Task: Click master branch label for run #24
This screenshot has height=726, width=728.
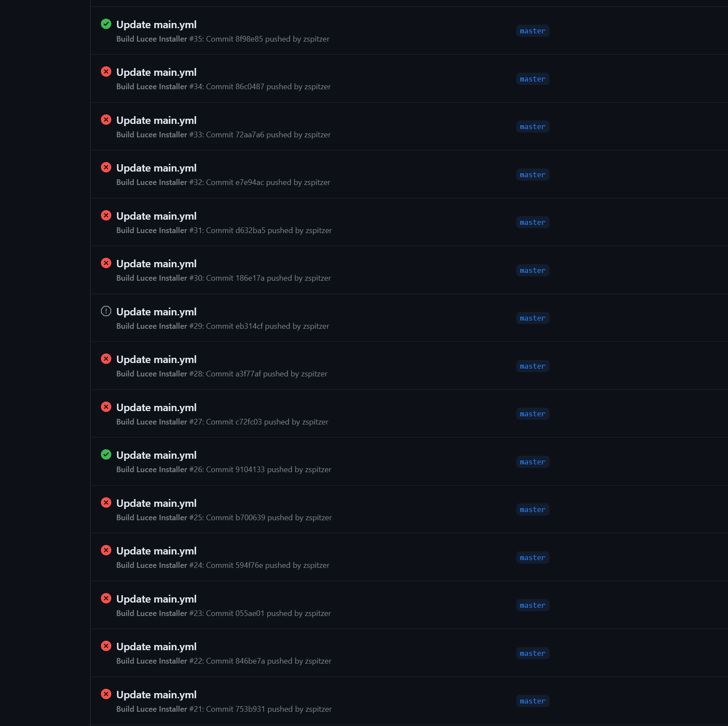Action: click(533, 557)
